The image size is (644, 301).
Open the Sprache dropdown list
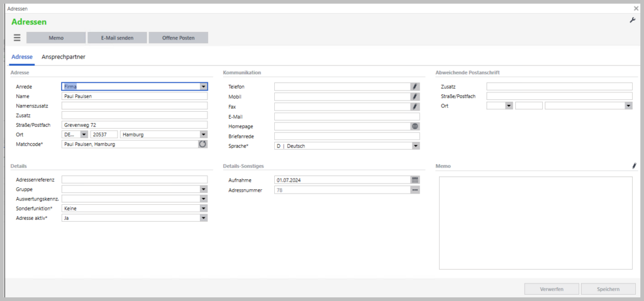[x=415, y=146]
